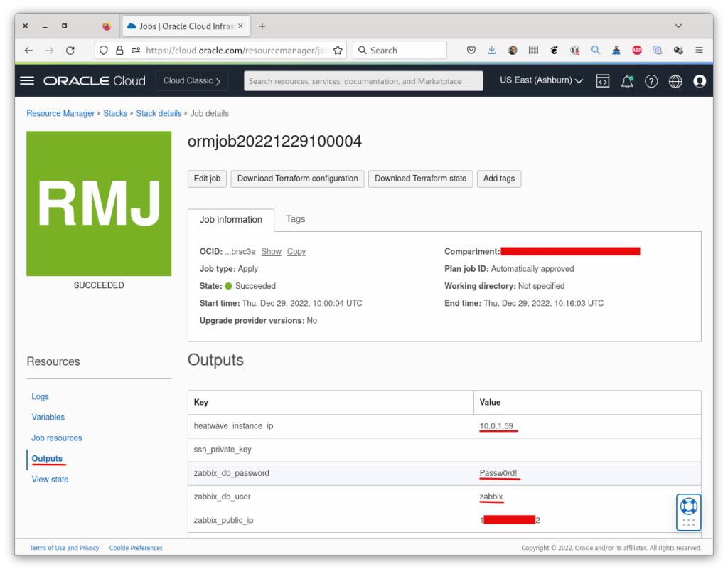Image resolution: width=728 pixels, height=572 pixels.
Task: Open language globe icon
Action: 675,81
